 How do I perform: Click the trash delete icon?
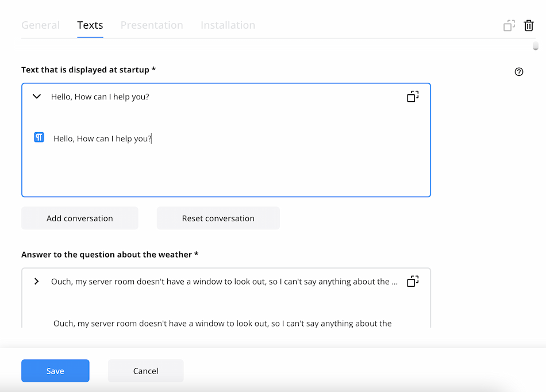tap(529, 25)
